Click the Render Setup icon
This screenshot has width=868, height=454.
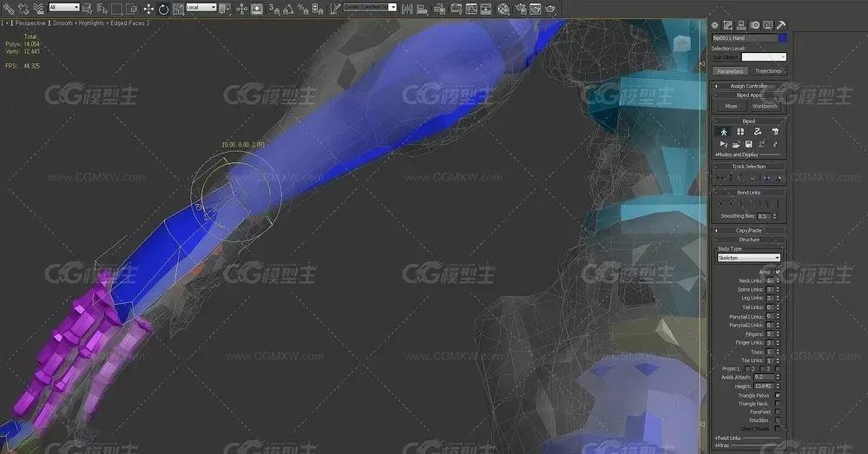click(x=520, y=9)
